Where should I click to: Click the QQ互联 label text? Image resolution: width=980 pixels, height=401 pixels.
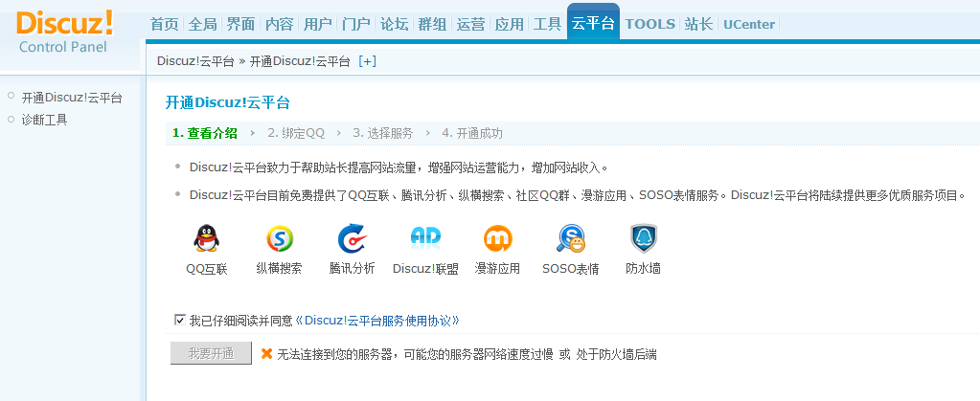click(207, 269)
